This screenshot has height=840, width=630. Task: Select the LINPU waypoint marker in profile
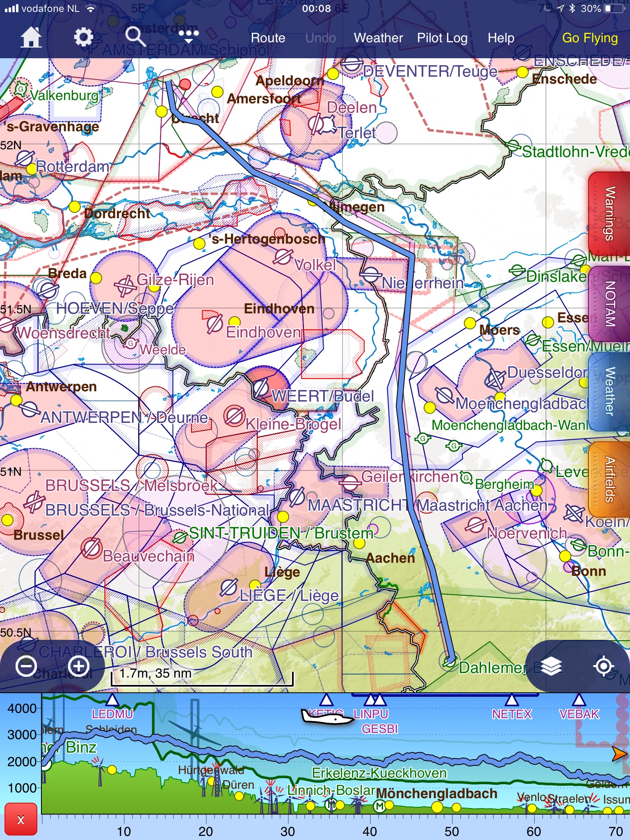coord(370,699)
